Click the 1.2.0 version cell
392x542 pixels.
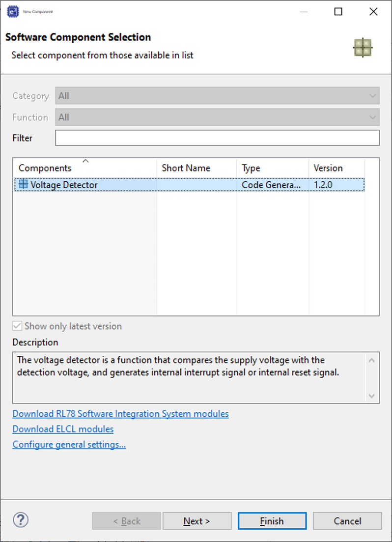[323, 185]
